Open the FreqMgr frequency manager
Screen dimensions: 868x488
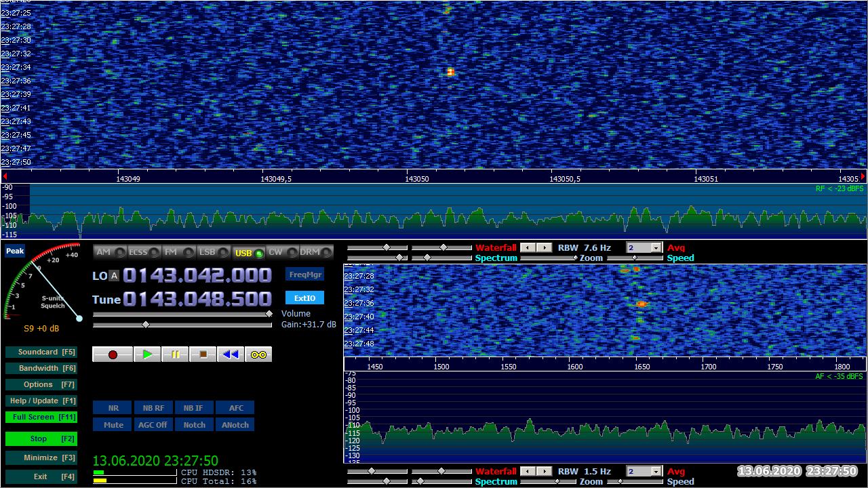pyautogui.click(x=304, y=274)
